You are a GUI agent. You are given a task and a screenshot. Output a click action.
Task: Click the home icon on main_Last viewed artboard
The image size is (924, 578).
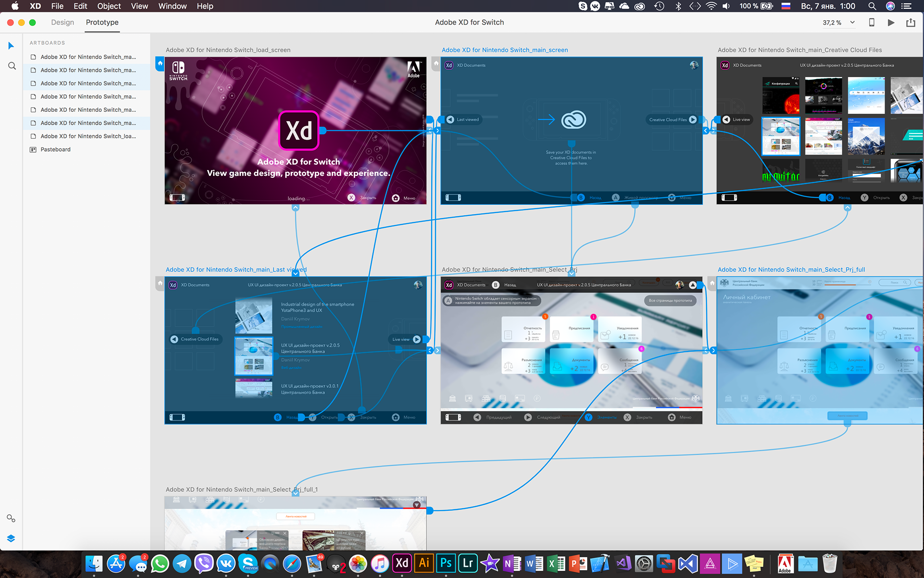pos(160,283)
